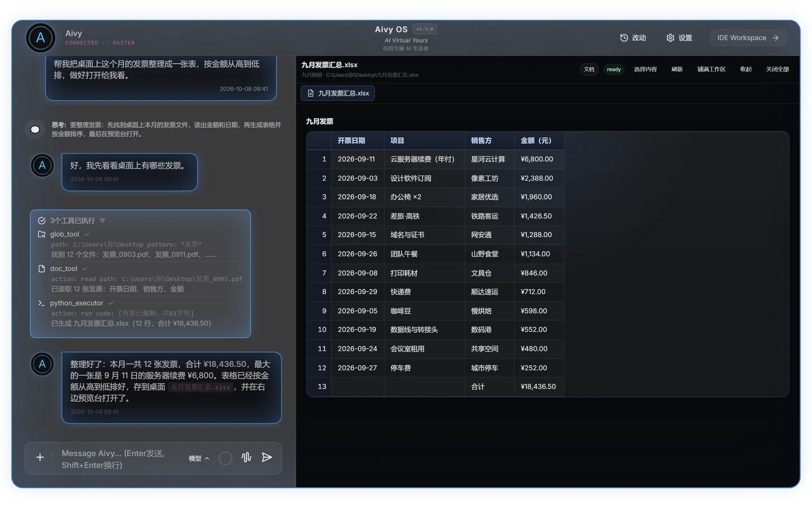Click the Message Aivy input field
The height and width of the screenshot is (508, 812).
[120, 459]
